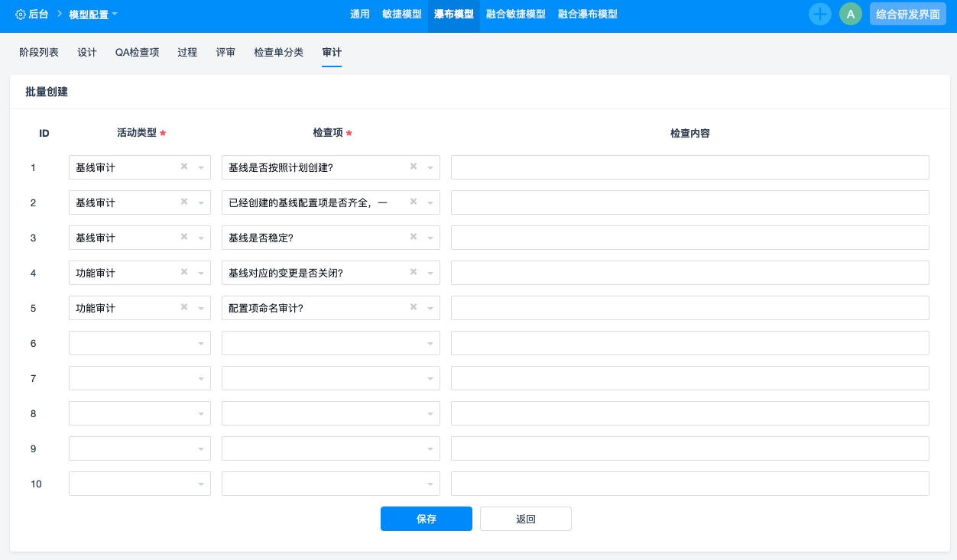The height and width of the screenshot is (560, 957).
Task: Go to the 阶段列表 tab
Action: (39, 52)
